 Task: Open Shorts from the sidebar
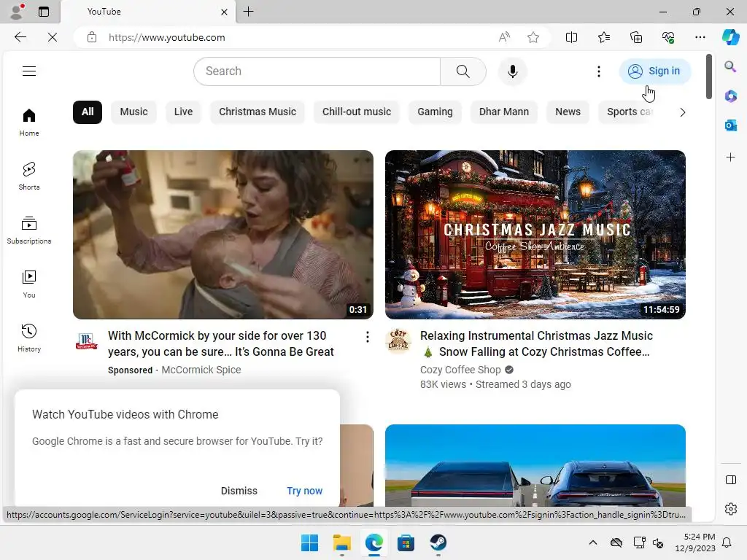(x=29, y=176)
